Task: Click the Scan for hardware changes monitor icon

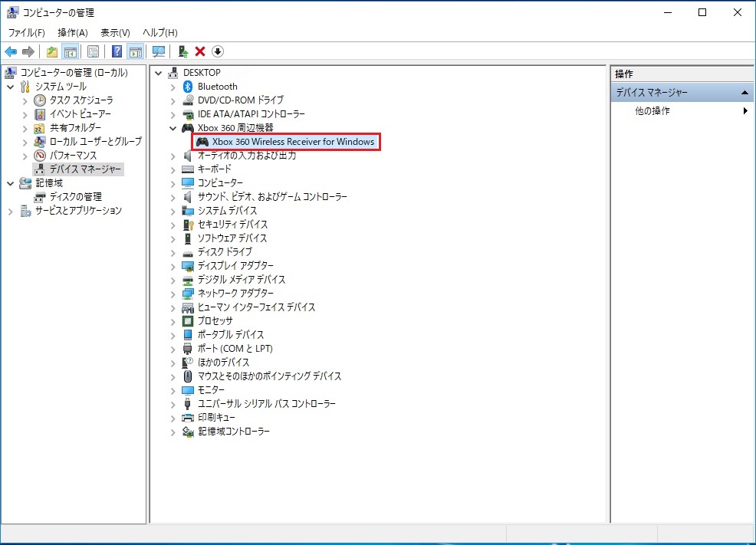Action: (159, 51)
